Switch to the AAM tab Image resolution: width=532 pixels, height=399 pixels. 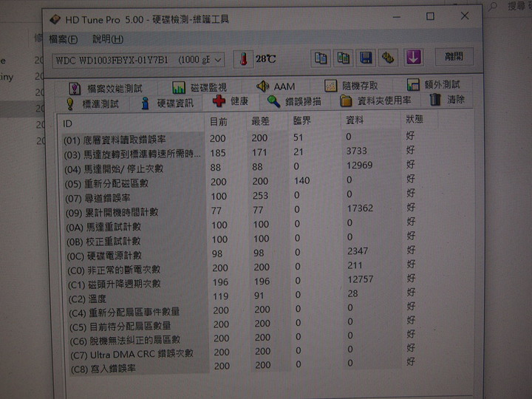coord(276,86)
